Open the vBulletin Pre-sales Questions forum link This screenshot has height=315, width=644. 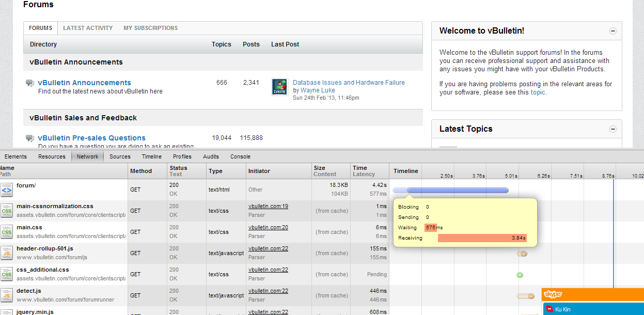click(92, 138)
